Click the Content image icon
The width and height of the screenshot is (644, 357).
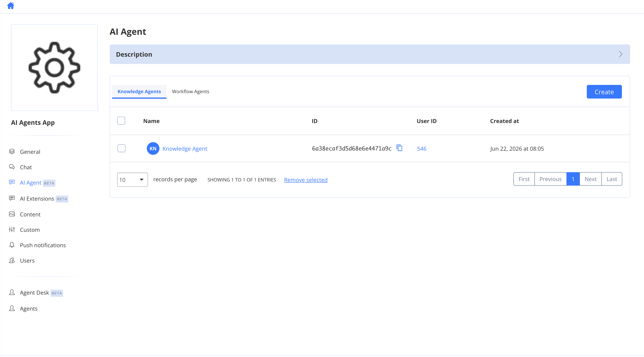coord(12,214)
